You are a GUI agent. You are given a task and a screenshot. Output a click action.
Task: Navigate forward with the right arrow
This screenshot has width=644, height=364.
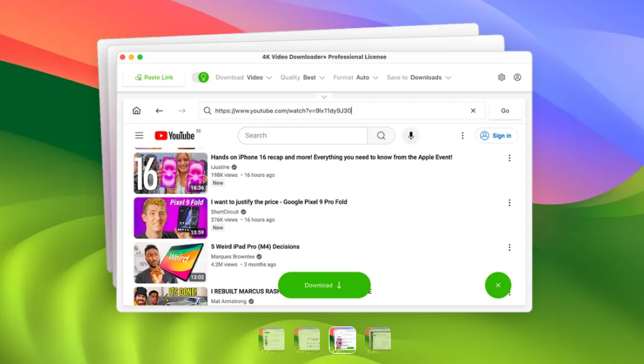point(182,111)
